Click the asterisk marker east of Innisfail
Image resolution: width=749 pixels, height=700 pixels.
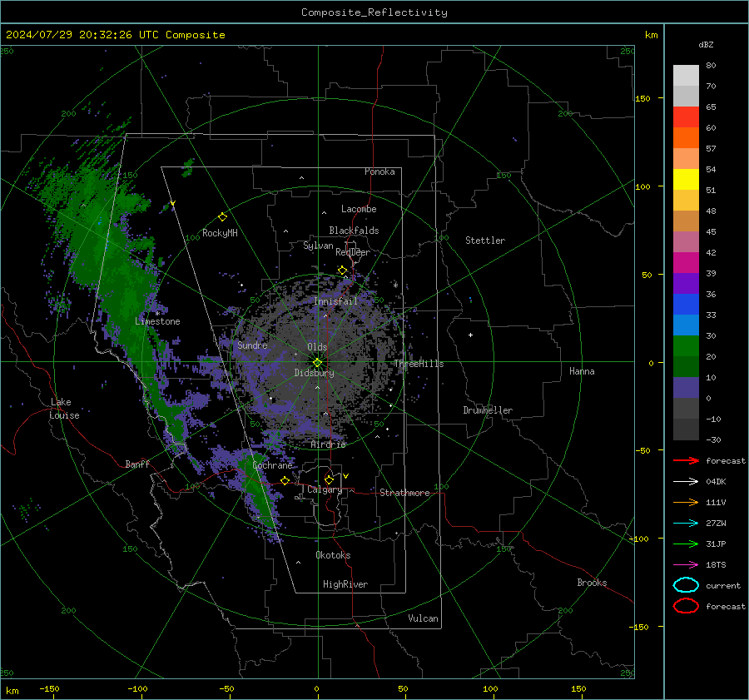(x=395, y=285)
